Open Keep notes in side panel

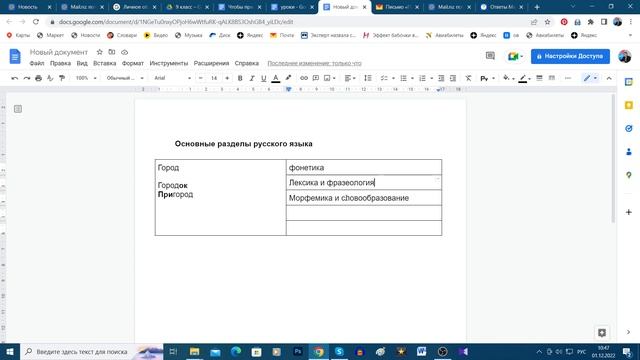pyautogui.click(x=629, y=105)
